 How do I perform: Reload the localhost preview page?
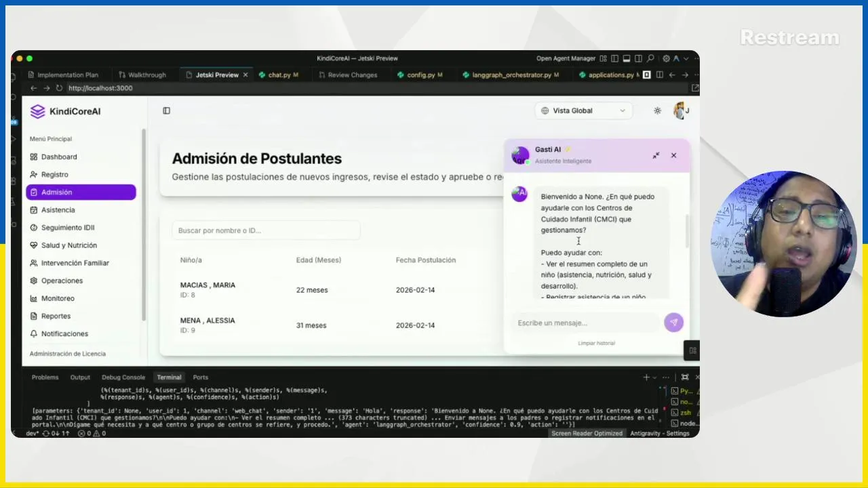[x=59, y=88]
